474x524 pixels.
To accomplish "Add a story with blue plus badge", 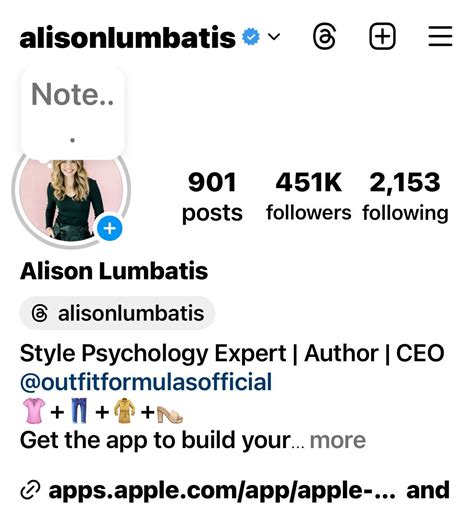I will pos(110,228).
